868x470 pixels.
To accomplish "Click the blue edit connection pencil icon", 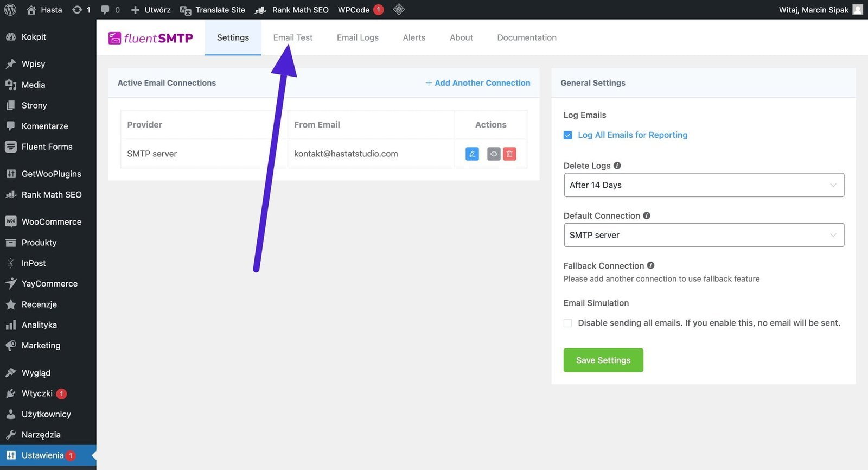I will click(x=472, y=154).
